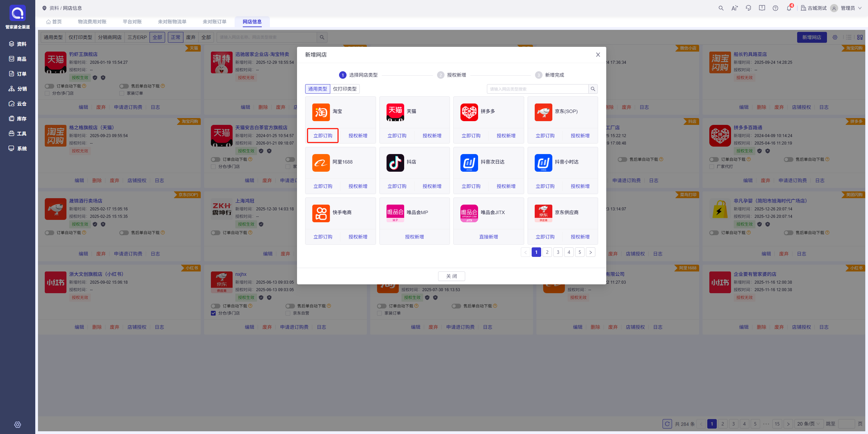This screenshot has width=868, height=434.
Task: Click the 抖店 platform logo in dialog
Action: pyautogui.click(x=395, y=163)
